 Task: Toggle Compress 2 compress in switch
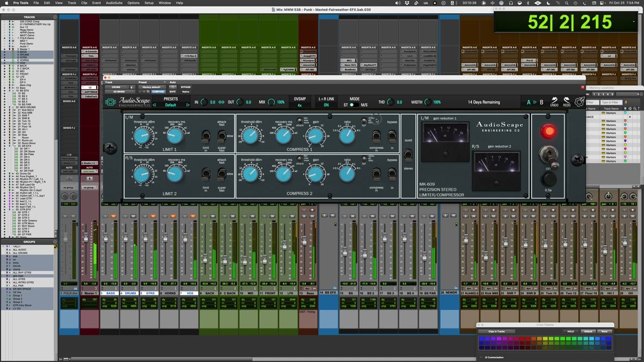[x=376, y=174]
